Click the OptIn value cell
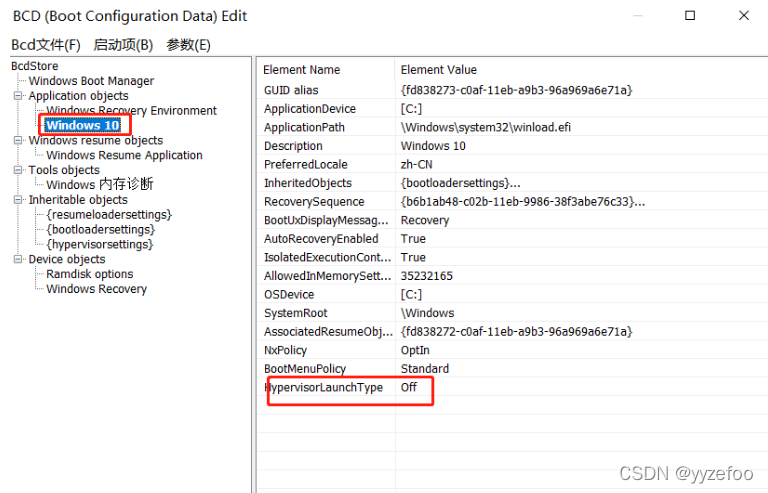The height and width of the screenshot is (493, 768). [x=415, y=351]
